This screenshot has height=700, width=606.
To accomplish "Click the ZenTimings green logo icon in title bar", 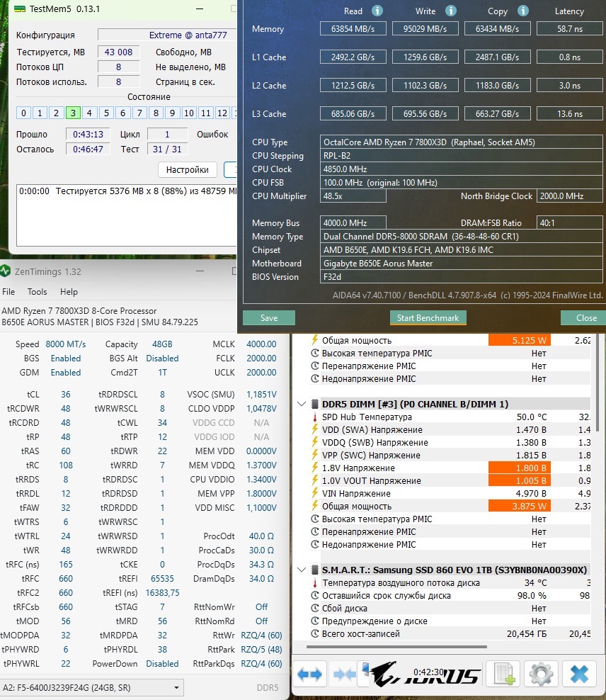I will (x=5, y=271).
